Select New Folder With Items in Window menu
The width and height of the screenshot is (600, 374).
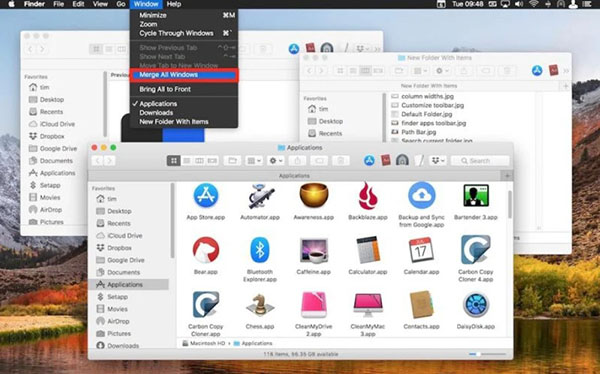point(184,122)
